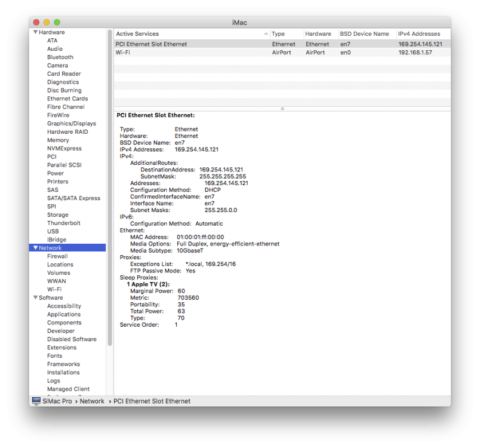
Task: Select Printers in the sidebar
Action: click(x=57, y=181)
